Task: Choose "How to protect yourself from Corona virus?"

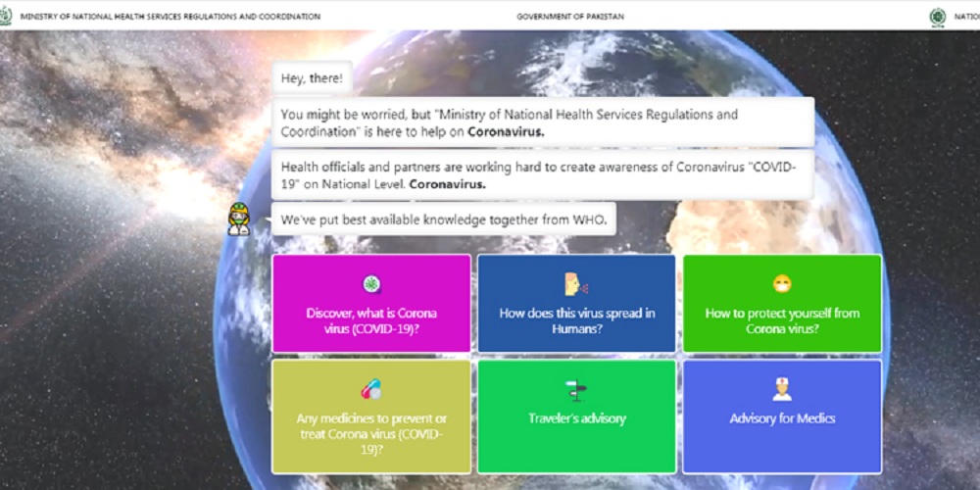Action: pos(781,320)
